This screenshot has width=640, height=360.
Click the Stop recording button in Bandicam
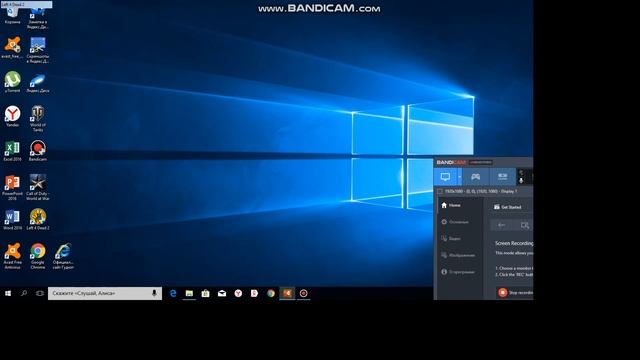click(x=515, y=292)
